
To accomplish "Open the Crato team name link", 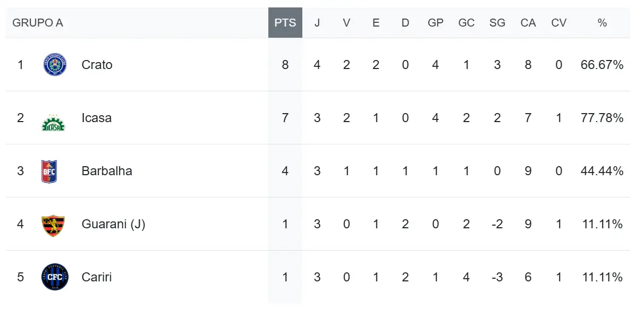I will coord(97,65).
